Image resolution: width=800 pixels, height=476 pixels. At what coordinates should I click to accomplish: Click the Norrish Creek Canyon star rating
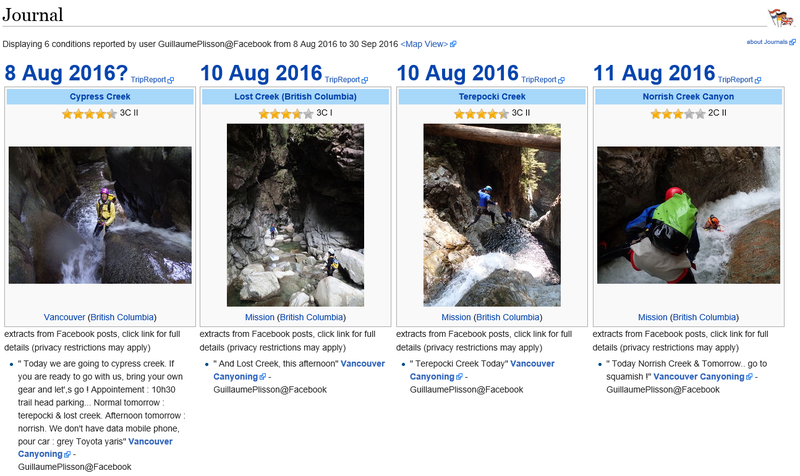click(678, 114)
